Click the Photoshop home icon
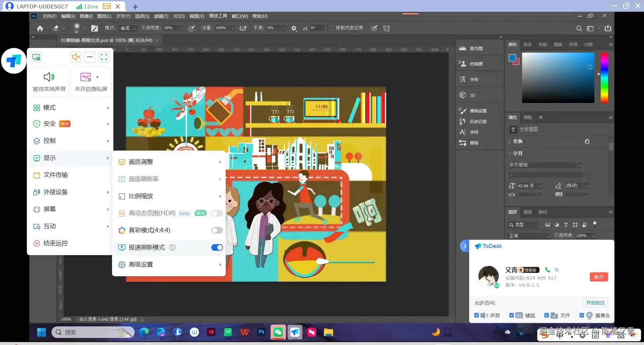Screen dimensions: 644x345 click(40, 28)
